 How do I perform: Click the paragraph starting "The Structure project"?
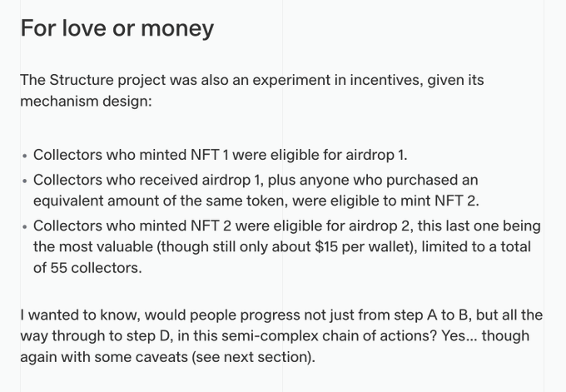250,91
